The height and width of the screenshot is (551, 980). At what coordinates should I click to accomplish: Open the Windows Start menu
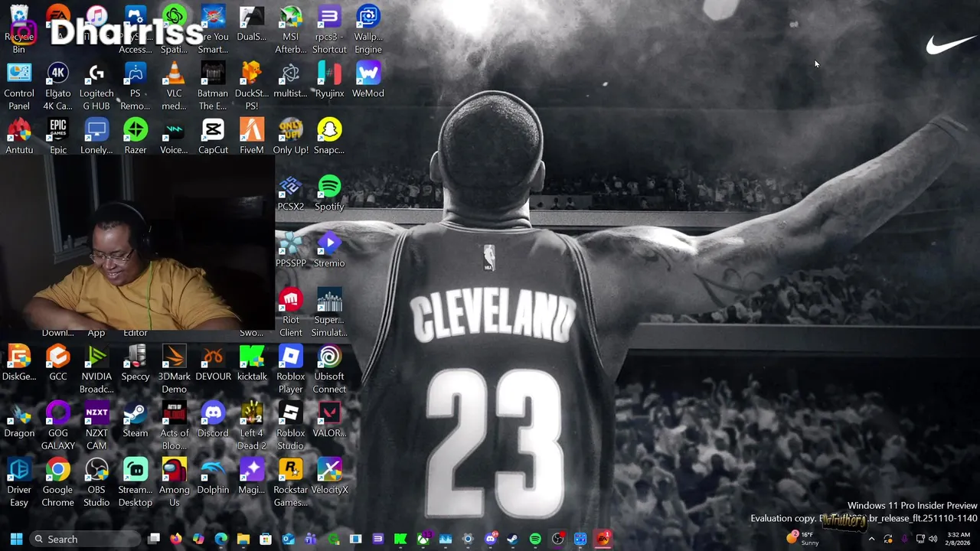[x=16, y=539]
